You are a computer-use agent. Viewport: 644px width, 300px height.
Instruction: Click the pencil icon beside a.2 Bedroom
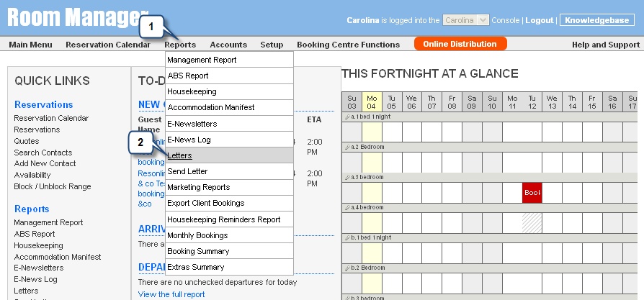347,147
